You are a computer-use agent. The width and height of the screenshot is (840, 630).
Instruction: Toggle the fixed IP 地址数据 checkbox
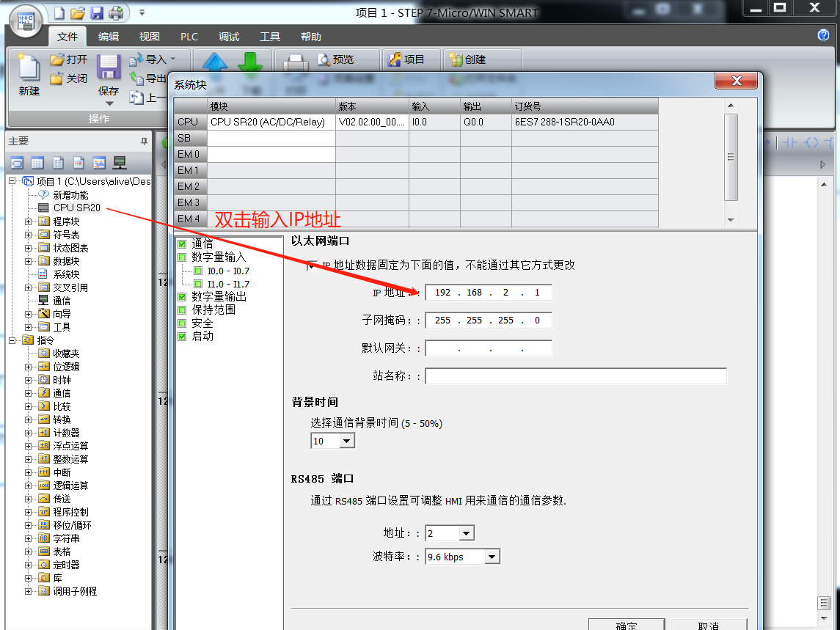tap(311, 265)
